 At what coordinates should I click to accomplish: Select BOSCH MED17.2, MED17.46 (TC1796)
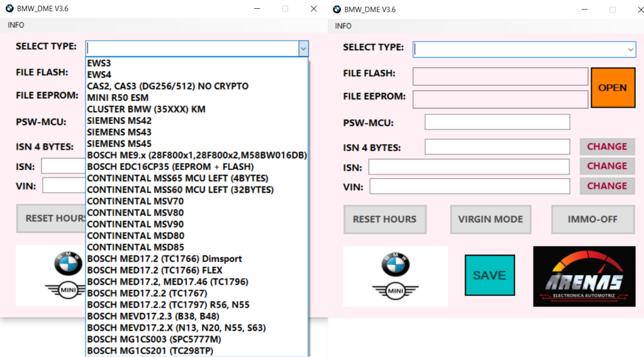click(x=197, y=281)
